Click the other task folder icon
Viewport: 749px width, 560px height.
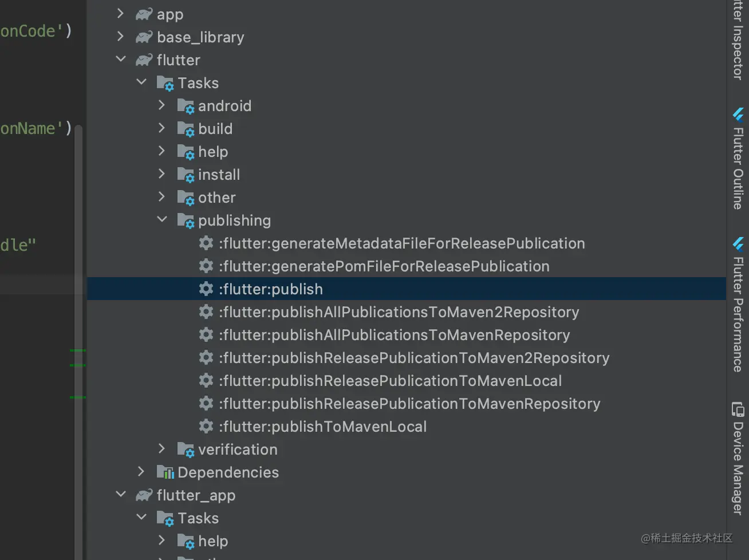pyautogui.click(x=186, y=198)
